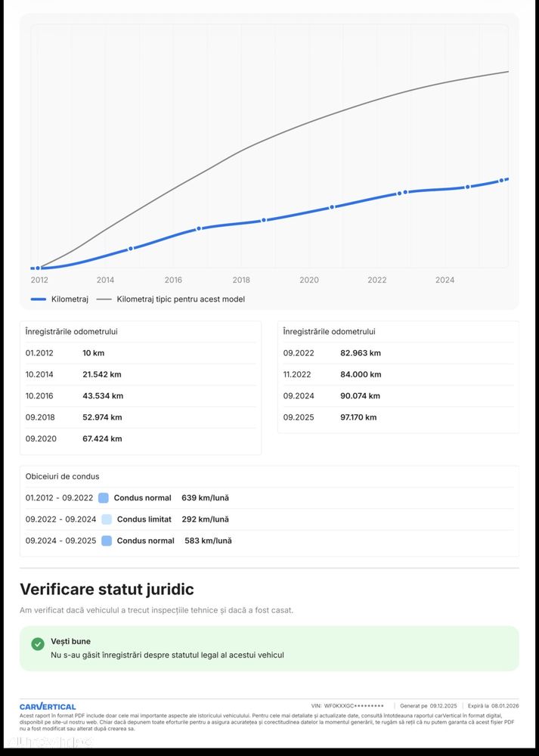Click the gray typical-mileage legend line marker
This screenshot has height=756, width=539.
point(104,299)
